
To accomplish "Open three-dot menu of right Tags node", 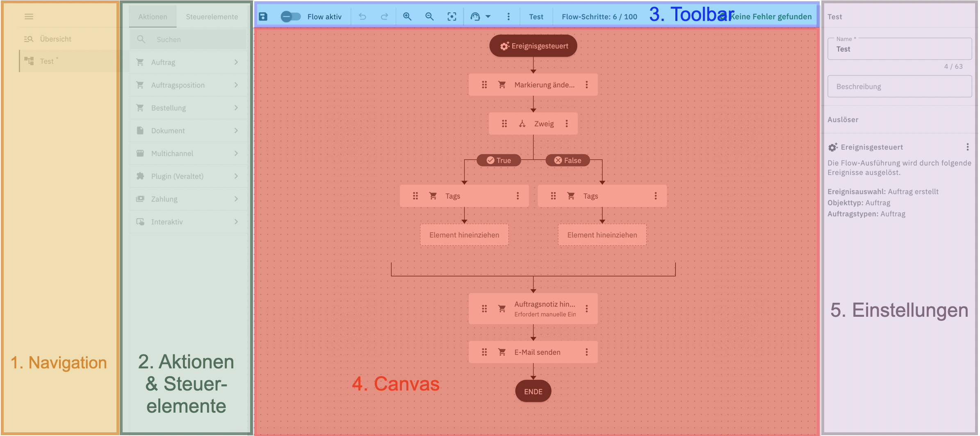I will pos(656,196).
